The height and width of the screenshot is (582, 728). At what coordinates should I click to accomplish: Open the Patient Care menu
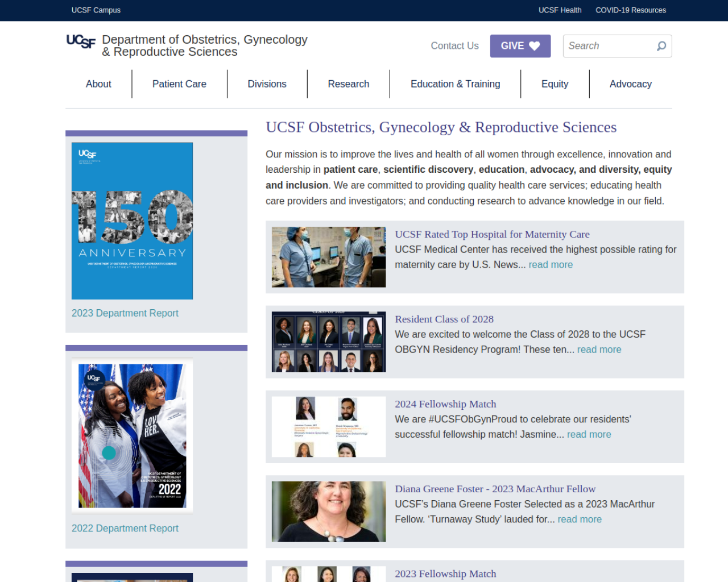tap(179, 84)
